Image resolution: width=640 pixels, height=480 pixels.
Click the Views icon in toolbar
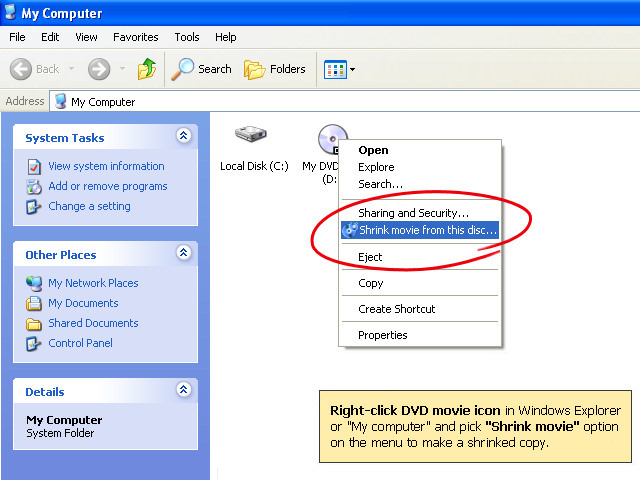335,69
